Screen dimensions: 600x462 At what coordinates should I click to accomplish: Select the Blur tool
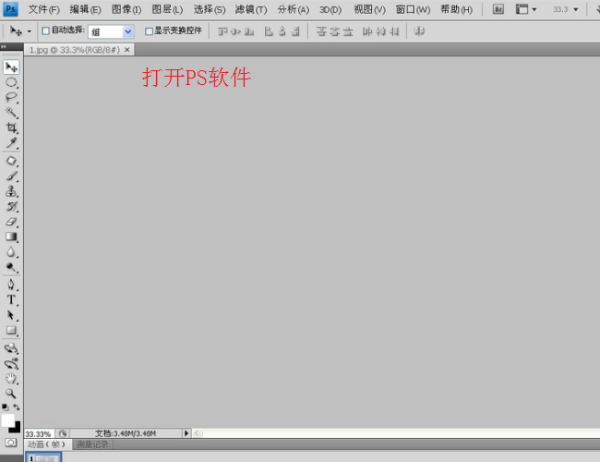[11, 252]
